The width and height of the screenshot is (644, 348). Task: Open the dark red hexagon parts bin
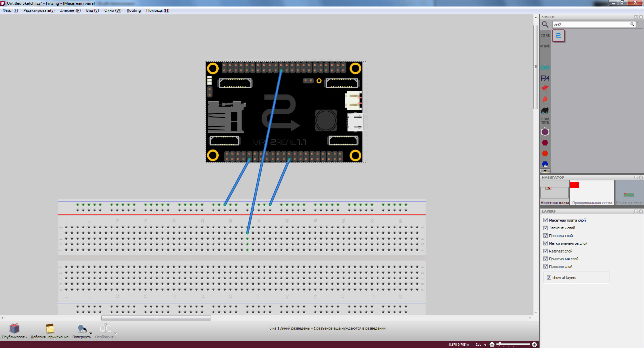(x=545, y=143)
